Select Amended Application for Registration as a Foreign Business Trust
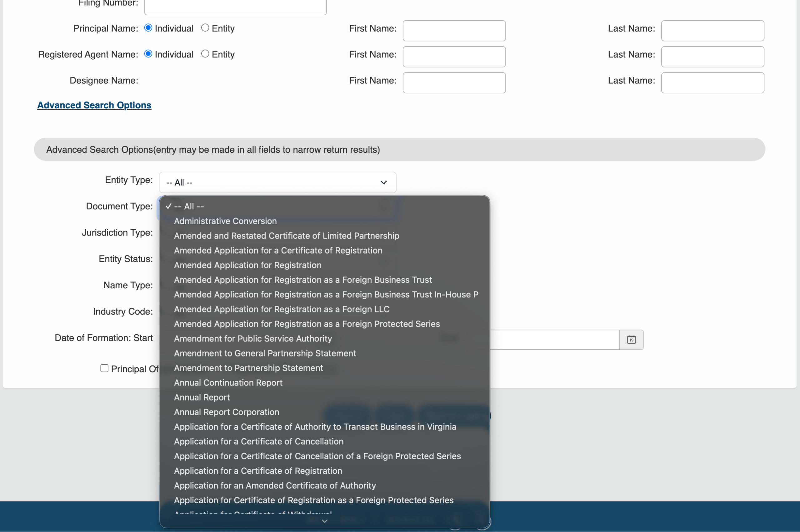The height and width of the screenshot is (532, 800). [324, 280]
